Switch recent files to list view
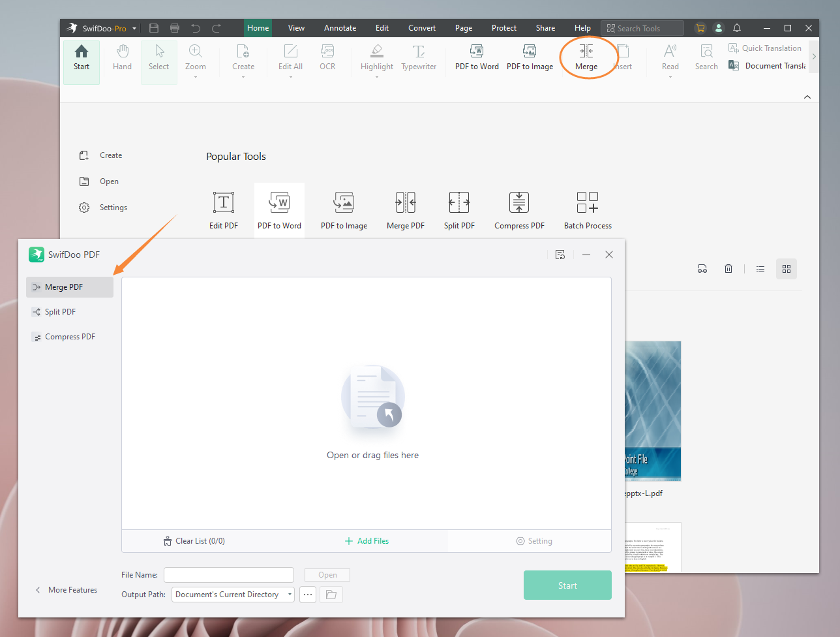840x637 pixels. tap(760, 269)
